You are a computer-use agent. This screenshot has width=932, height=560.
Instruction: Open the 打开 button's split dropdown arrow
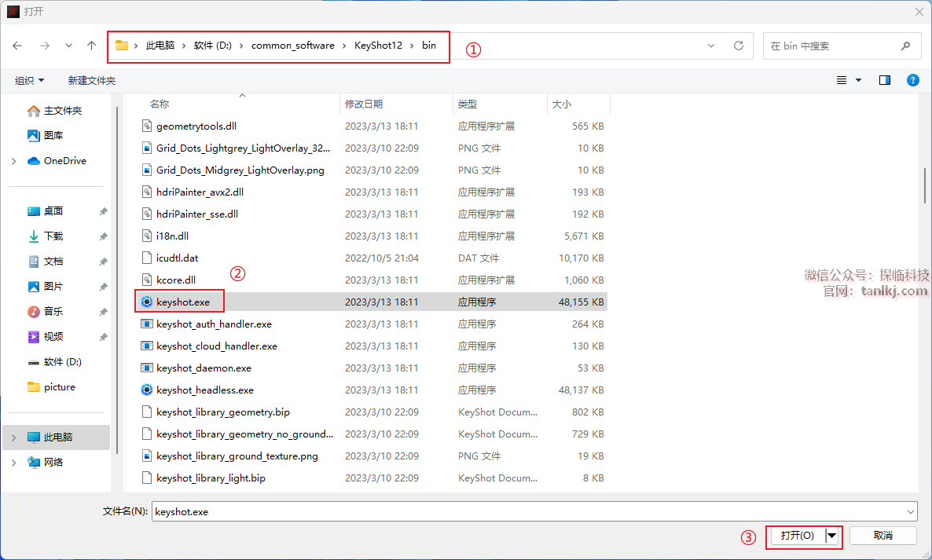[x=832, y=536]
